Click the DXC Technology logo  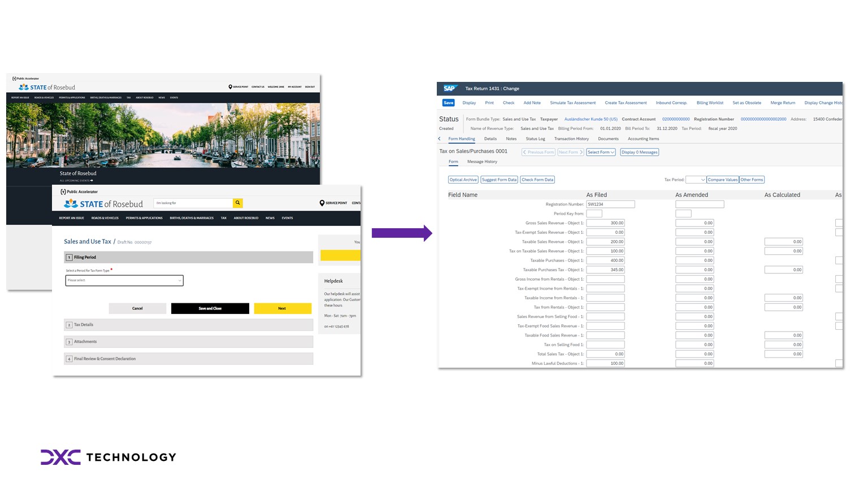[108, 457]
